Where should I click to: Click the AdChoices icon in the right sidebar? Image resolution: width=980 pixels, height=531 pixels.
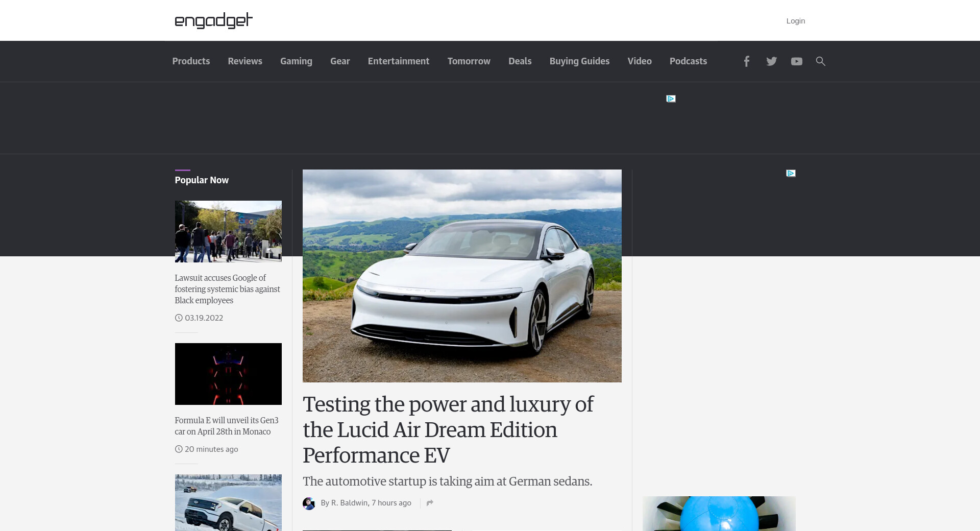(791, 173)
